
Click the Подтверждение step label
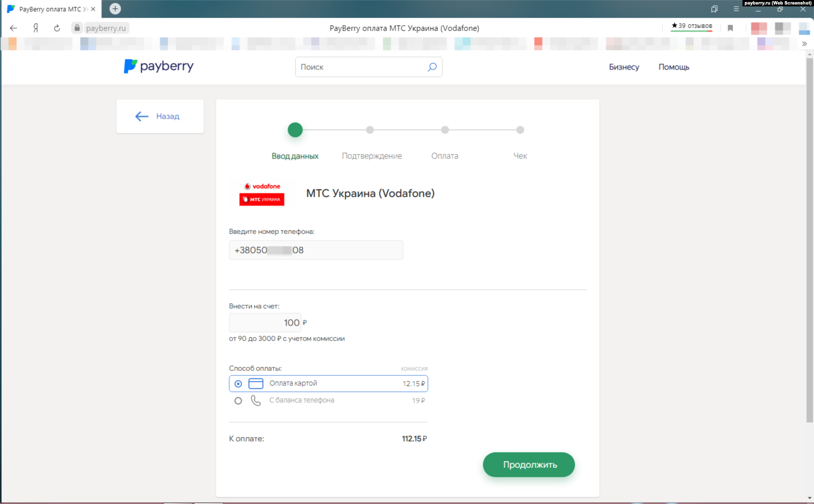click(x=372, y=156)
